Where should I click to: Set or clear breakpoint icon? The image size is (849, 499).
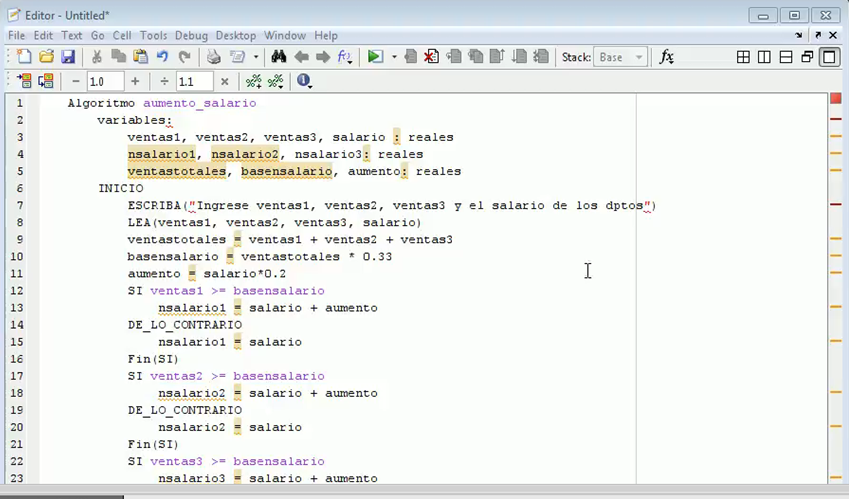pos(410,57)
